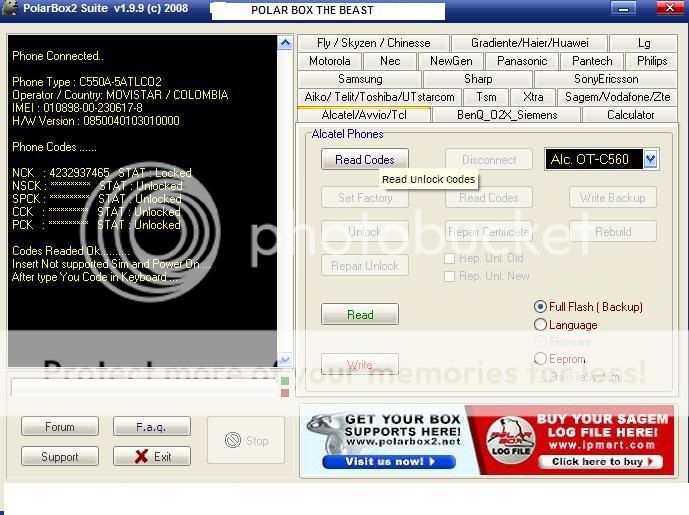
Task: Tick the Rep. Unl. New checkbox
Action: pyautogui.click(x=449, y=276)
